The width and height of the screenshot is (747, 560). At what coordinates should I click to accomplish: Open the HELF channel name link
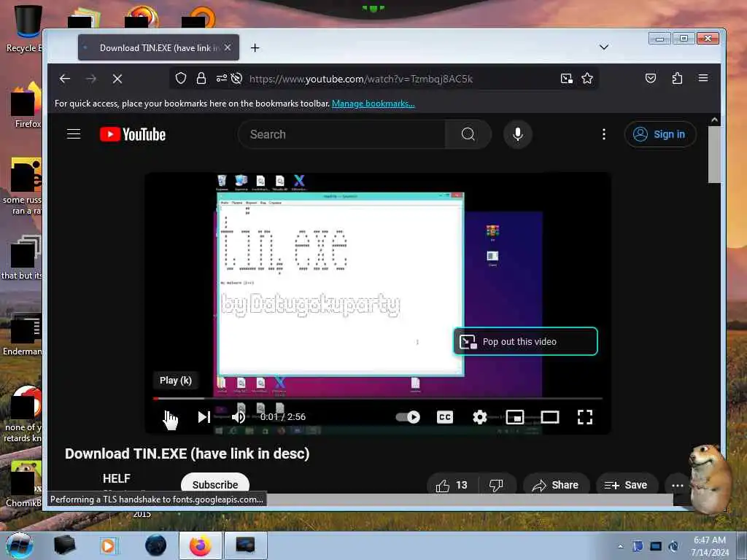[x=116, y=478]
